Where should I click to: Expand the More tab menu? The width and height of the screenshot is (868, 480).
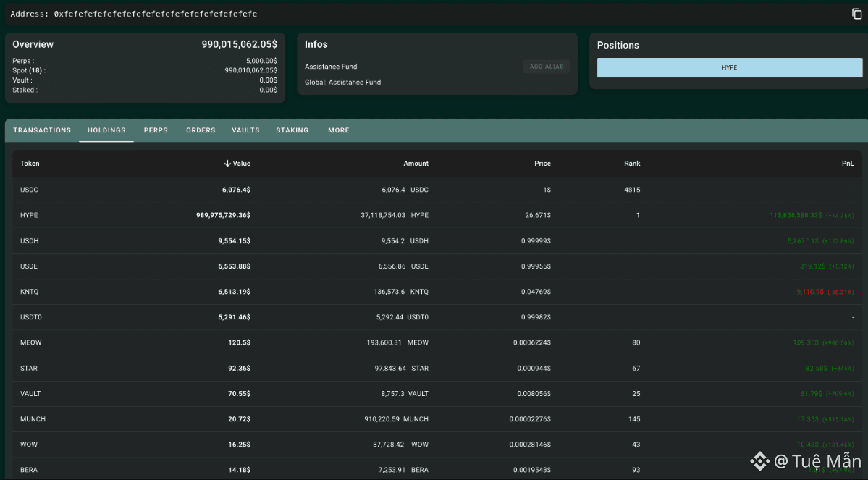339,130
